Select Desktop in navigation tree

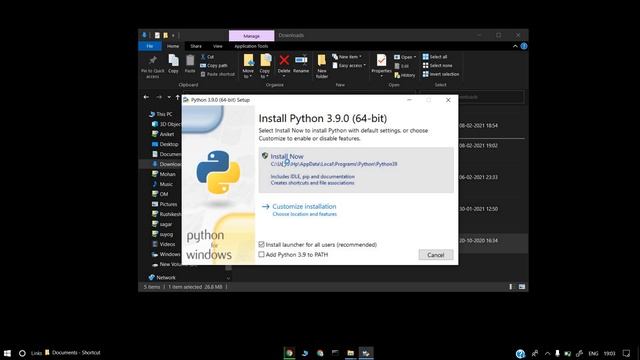[x=165, y=144]
